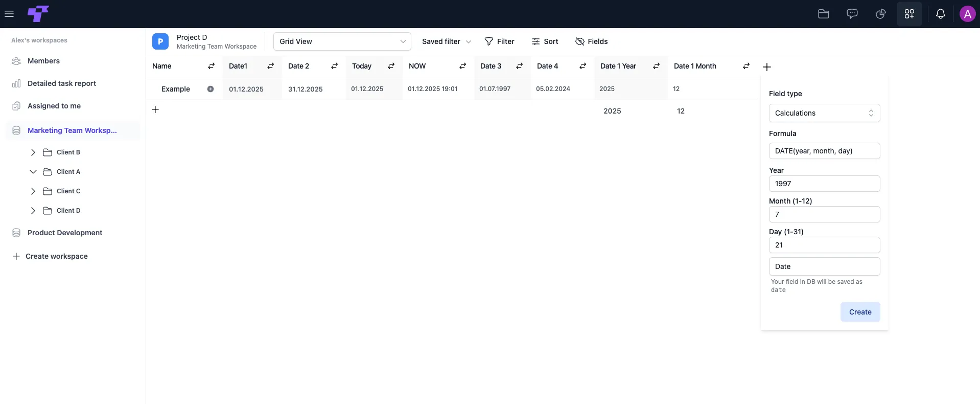Viewport: 980px width, 404px height.
Task: Click the Filter button
Action: pyautogui.click(x=499, y=41)
